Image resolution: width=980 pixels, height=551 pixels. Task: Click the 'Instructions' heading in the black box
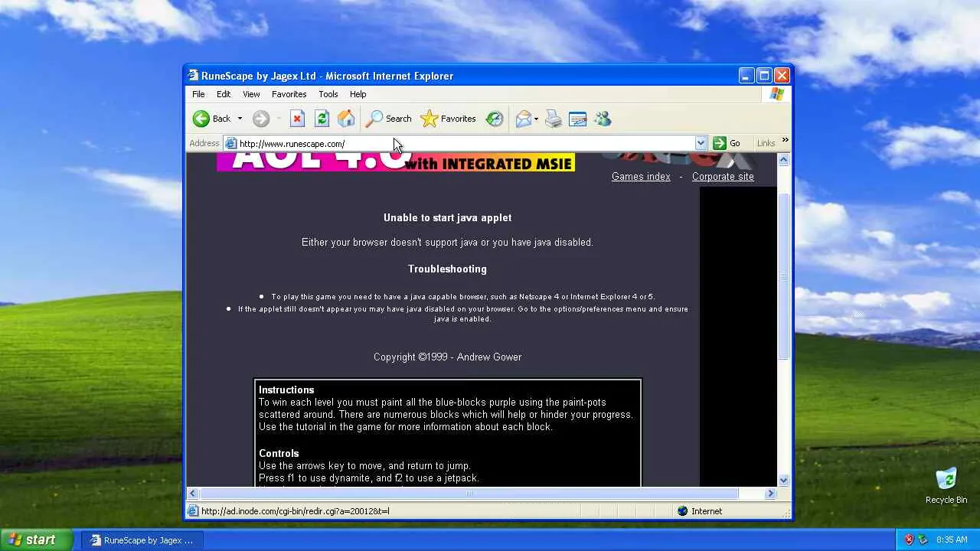[x=286, y=390]
